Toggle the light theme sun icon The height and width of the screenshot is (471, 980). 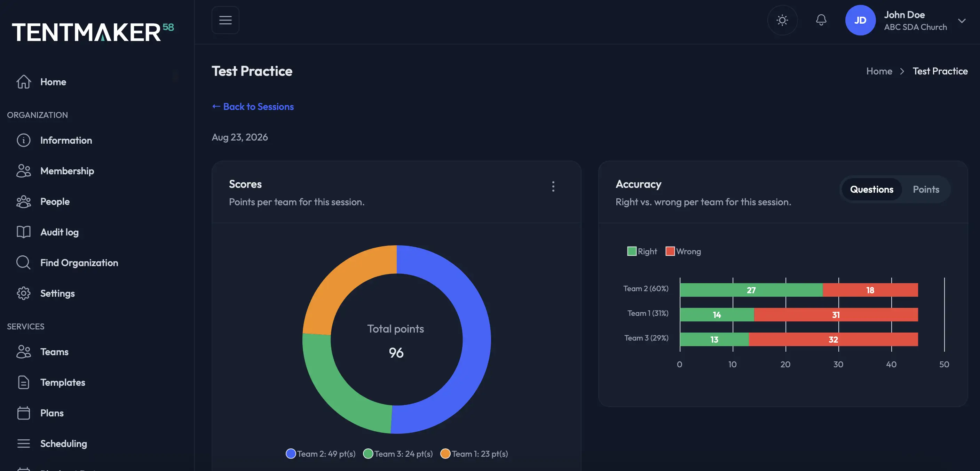coord(782,20)
